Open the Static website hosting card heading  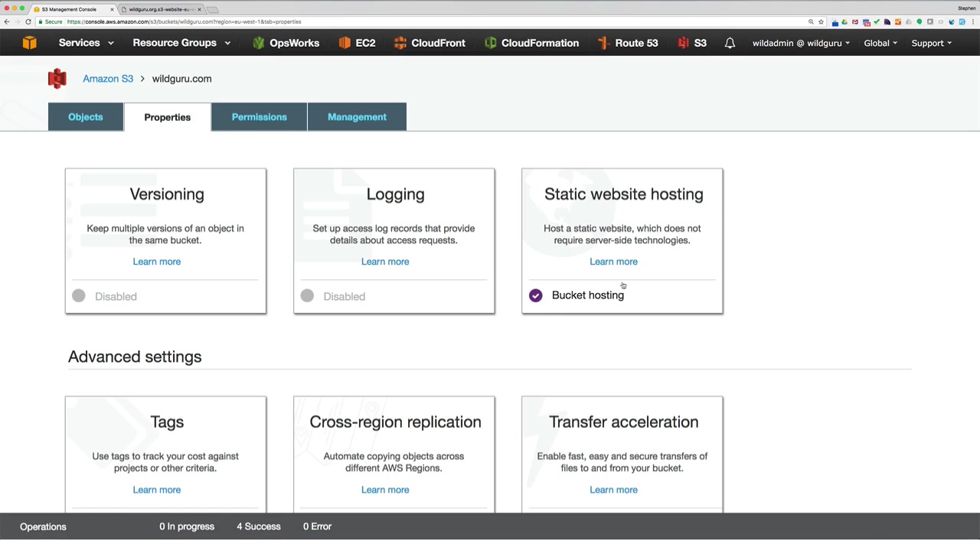(x=623, y=194)
